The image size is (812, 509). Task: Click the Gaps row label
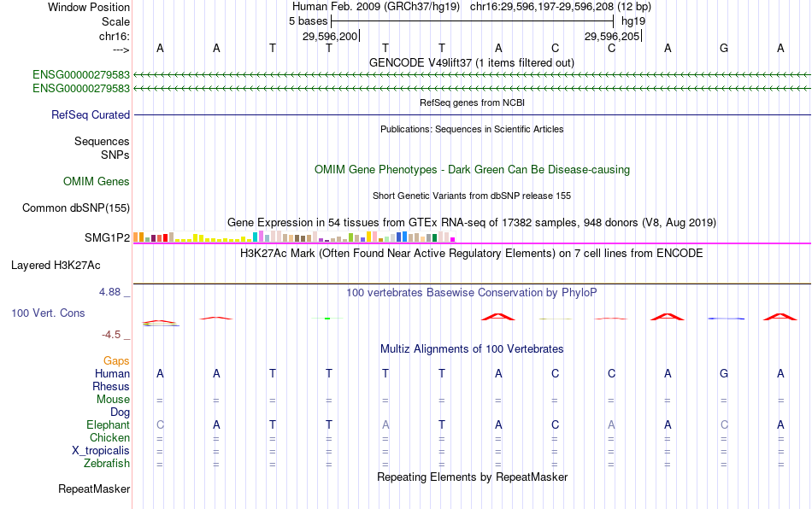click(116, 360)
